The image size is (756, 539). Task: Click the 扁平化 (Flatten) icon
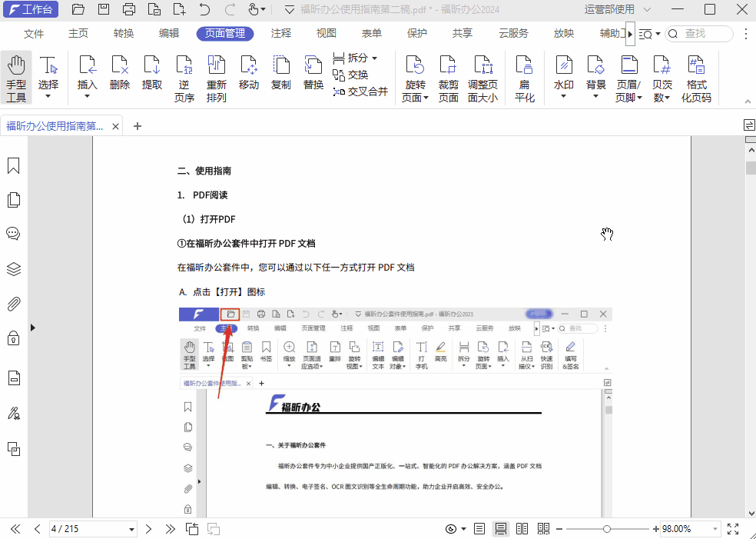[x=525, y=73]
